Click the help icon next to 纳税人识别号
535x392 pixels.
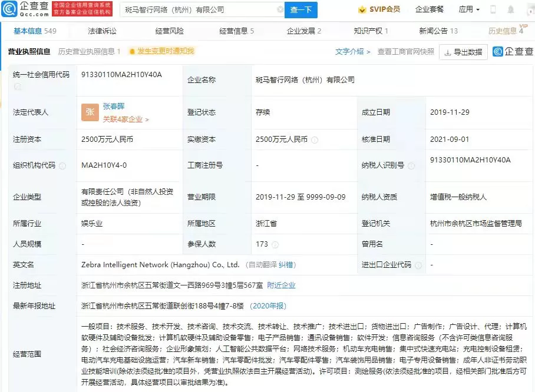(411, 166)
